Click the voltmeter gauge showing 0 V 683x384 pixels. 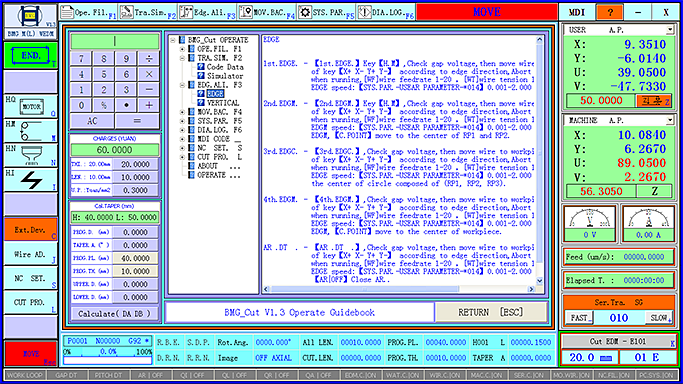coord(590,223)
